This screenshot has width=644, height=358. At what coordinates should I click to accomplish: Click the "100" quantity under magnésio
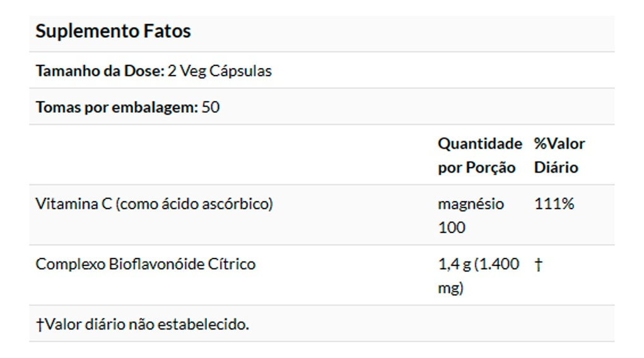(x=452, y=228)
